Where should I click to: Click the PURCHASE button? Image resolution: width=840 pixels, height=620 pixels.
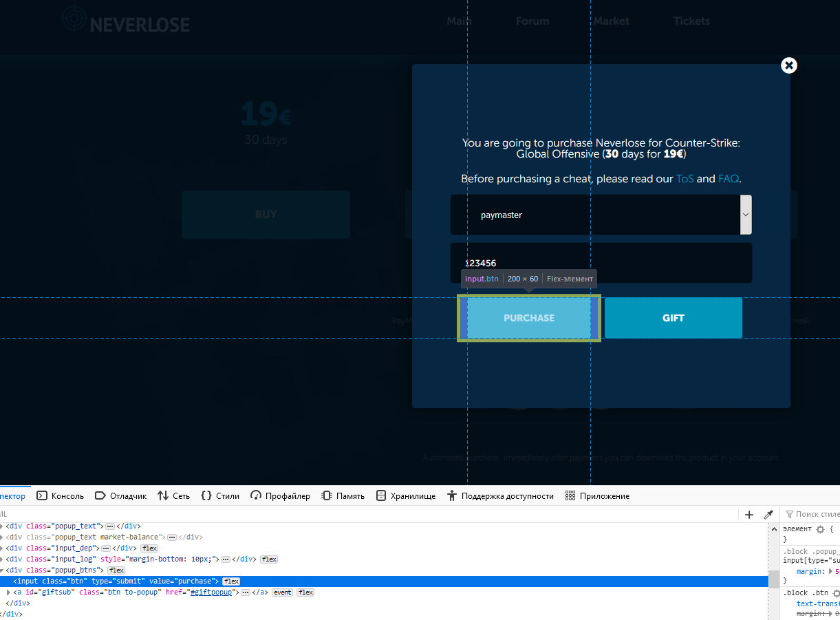click(x=529, y=318)
